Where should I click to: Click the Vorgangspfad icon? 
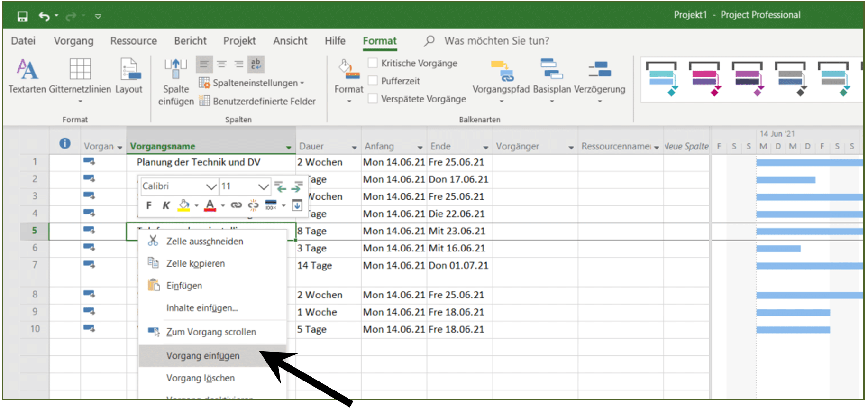coord(501,70)
